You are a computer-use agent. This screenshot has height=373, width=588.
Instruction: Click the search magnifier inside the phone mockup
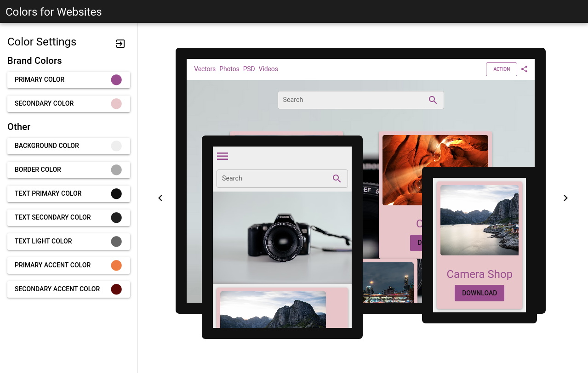pos(337,179)
